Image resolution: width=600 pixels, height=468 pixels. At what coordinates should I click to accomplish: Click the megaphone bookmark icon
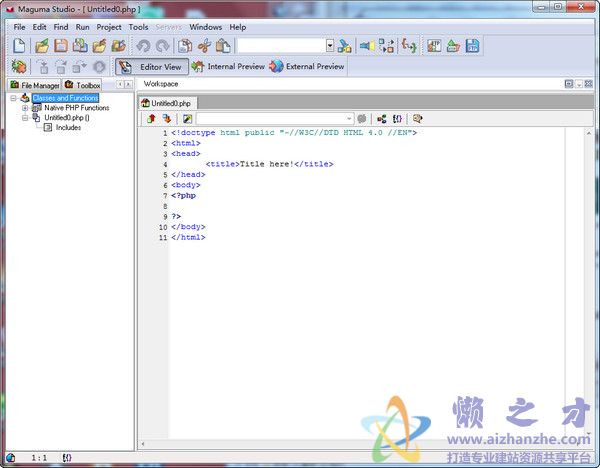[367, 46]
